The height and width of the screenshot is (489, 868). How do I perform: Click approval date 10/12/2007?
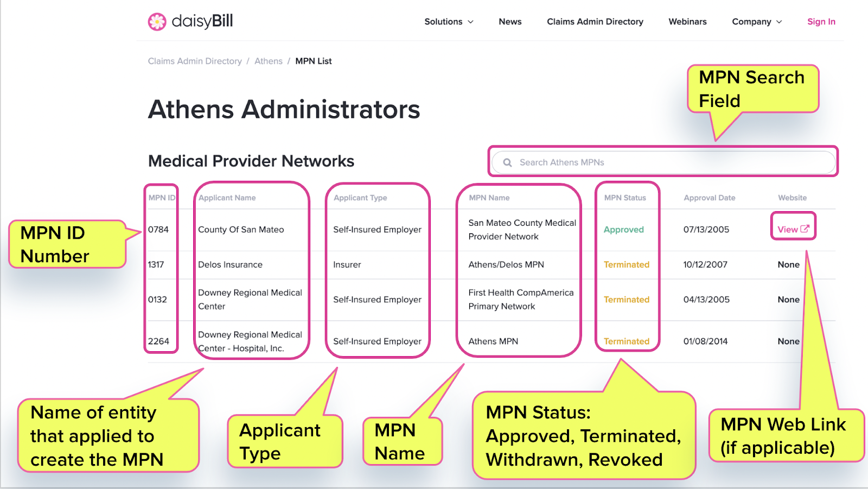[705, 265]
